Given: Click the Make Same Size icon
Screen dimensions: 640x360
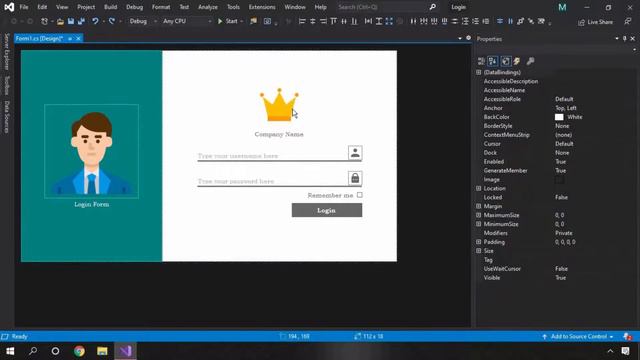Looking at the screenshot, I should point(389,21).
